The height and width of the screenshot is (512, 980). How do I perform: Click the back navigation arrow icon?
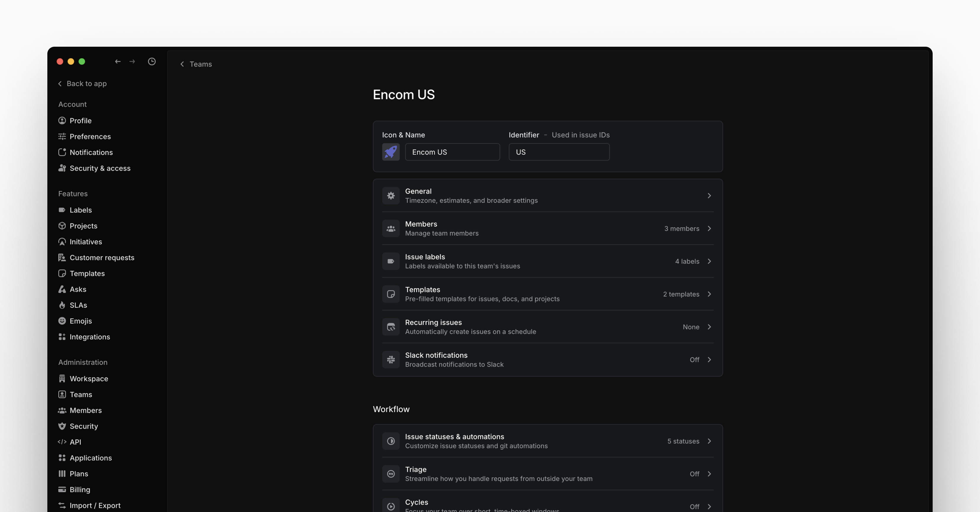[118, 61]
